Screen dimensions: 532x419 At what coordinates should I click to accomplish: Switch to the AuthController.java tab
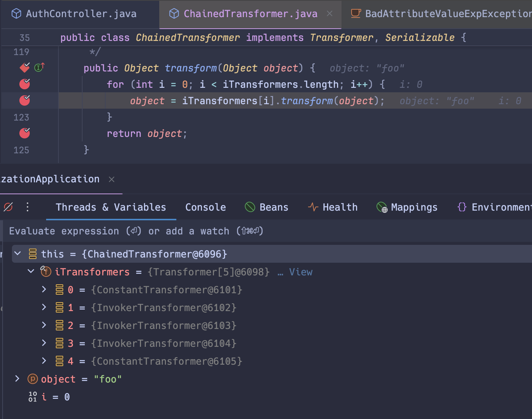pos(81,13)
